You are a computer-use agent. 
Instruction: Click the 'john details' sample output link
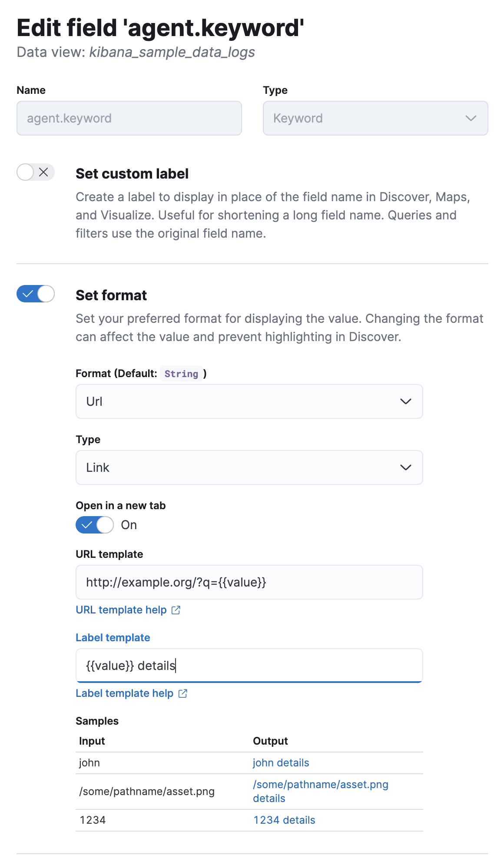[281, 762]
